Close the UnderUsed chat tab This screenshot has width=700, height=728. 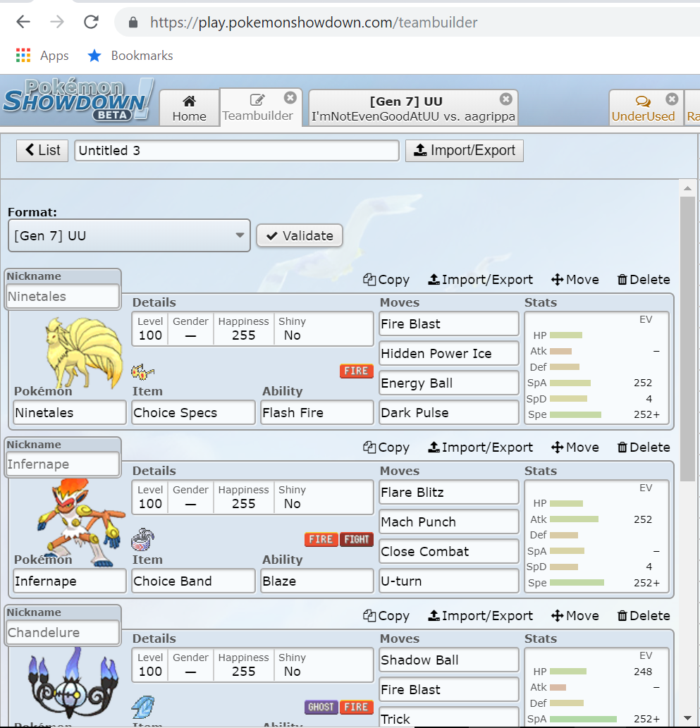(x=672, y=99)
